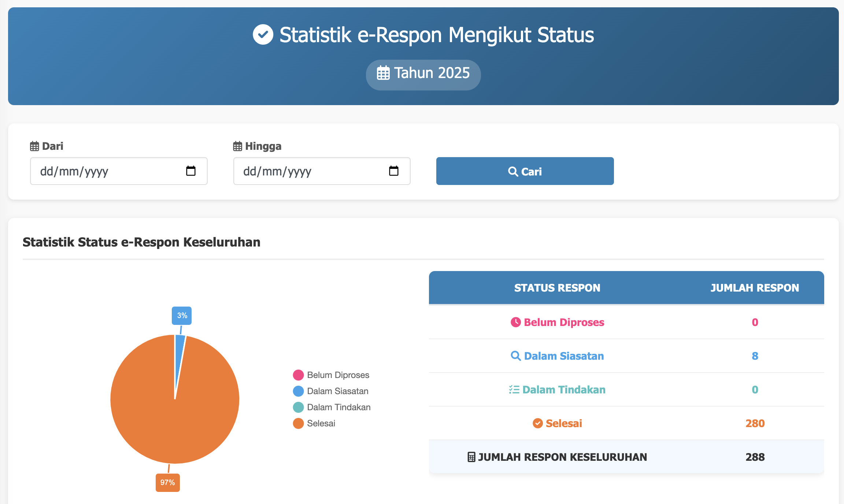Click the magnifier icon next to Dalam Siasatan
Screen dimensions: 844x504
click(x=515, y=356)
